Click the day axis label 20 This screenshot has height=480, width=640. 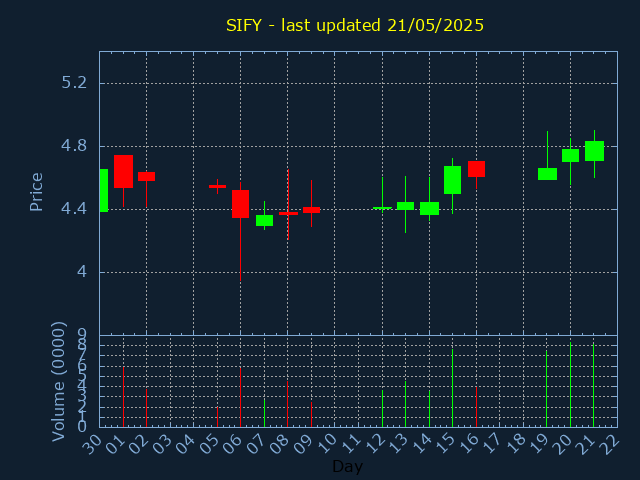(x=563, y=443)
